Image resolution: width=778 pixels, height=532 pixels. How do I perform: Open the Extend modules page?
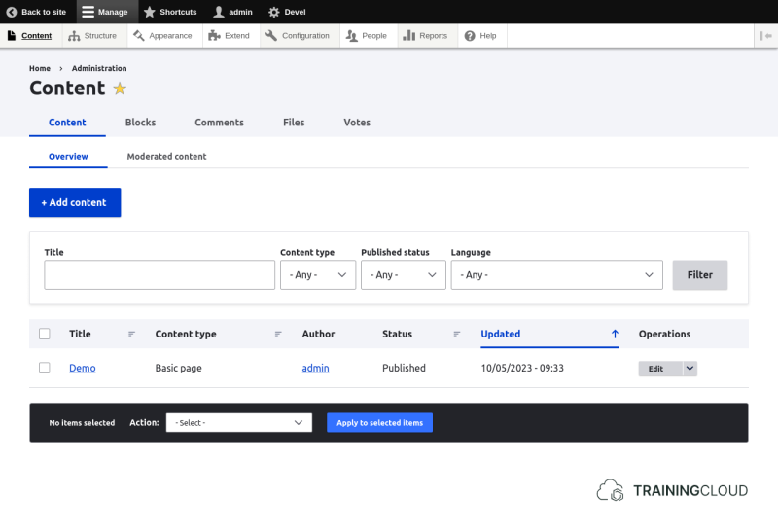pyautogui.click(x=230, y=36)
